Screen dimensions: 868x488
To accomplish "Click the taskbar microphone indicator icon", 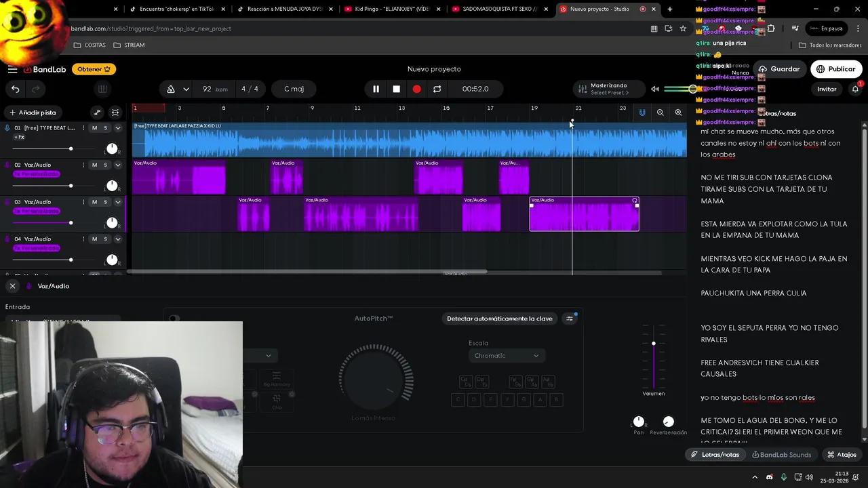I will 783,477.
